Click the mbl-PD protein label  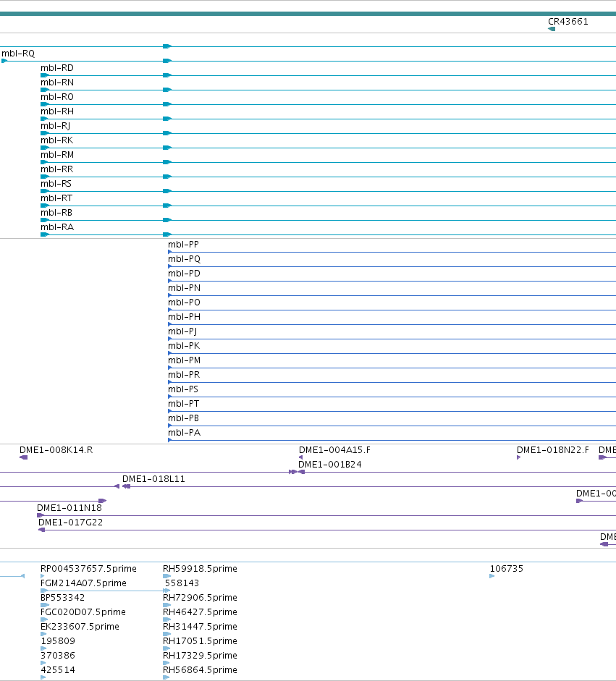pyautogui.click(x=184, y=274)
